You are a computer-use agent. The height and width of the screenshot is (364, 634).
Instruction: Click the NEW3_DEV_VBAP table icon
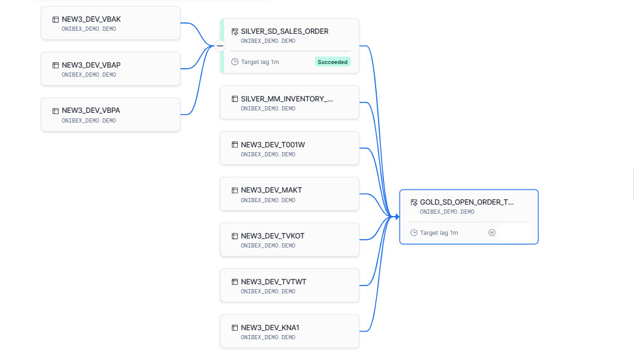tap(56, 65)
